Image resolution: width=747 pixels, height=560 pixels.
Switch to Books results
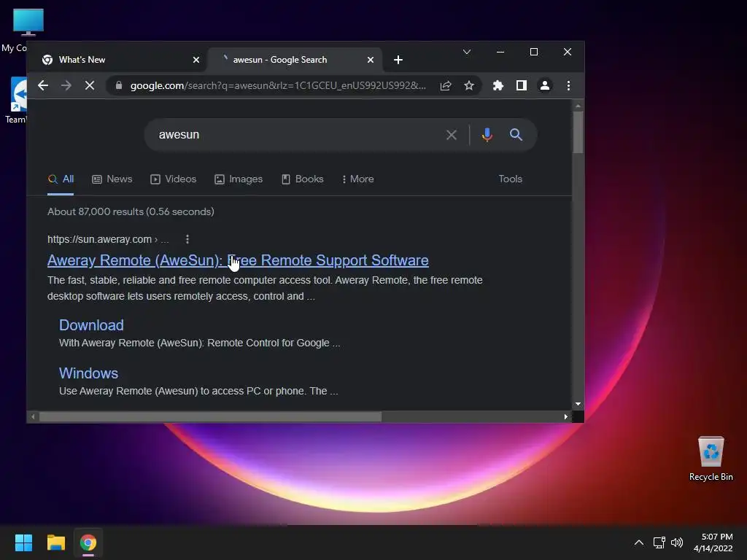[303, 179]
